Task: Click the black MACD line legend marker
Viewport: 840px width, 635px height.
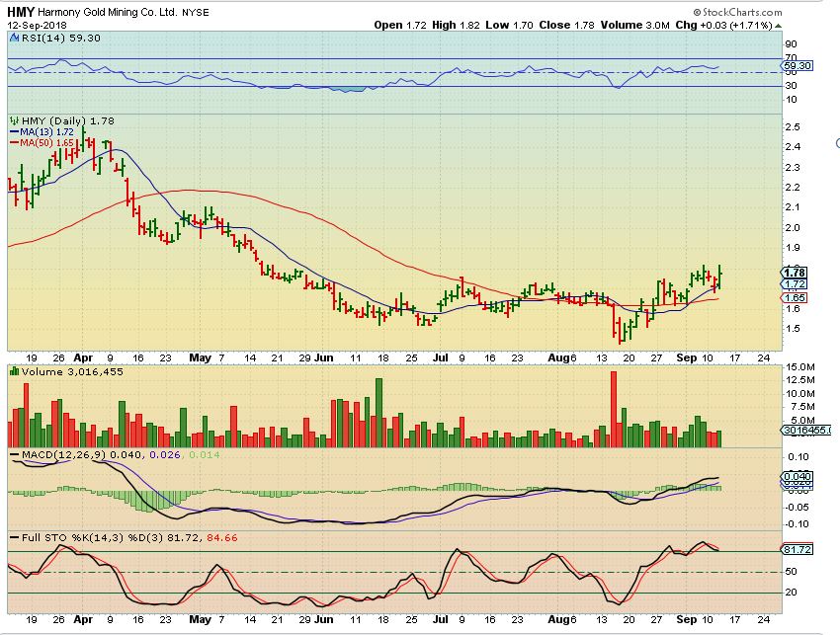Action: 15,455
